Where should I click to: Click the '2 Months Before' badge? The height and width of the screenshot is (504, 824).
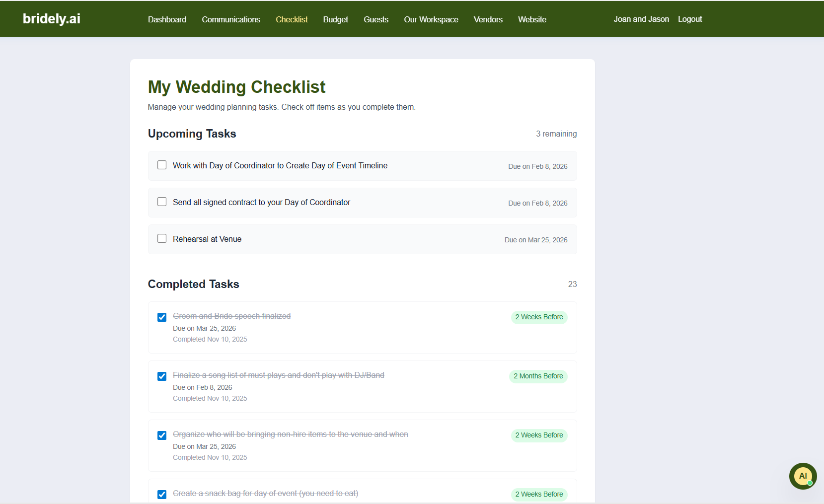538,376
